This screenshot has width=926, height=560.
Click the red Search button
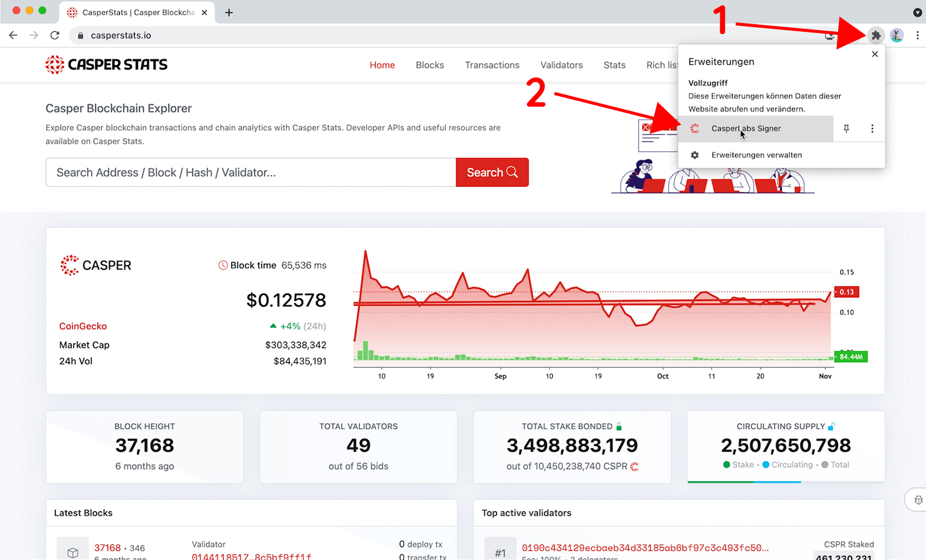(x=492, y=172)
